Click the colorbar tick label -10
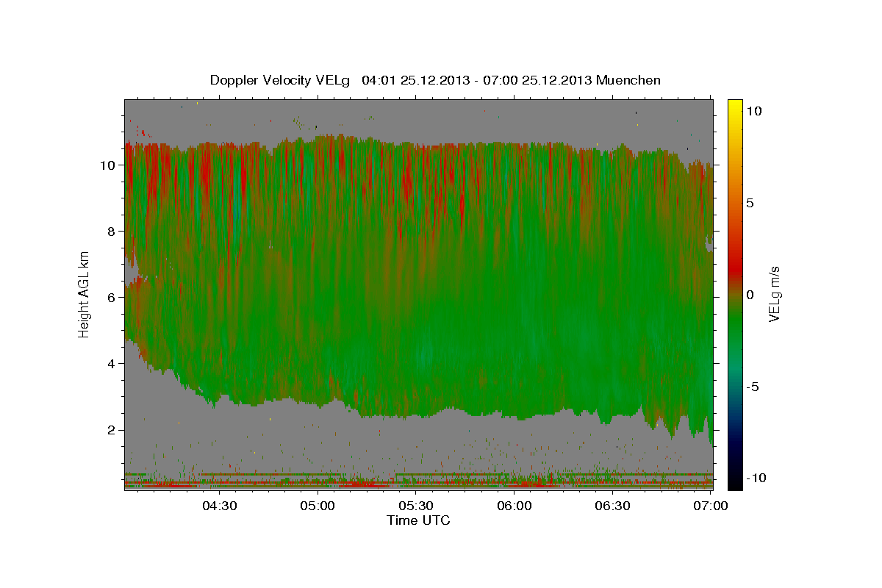882x588 pixels. [x=756, y=478]
